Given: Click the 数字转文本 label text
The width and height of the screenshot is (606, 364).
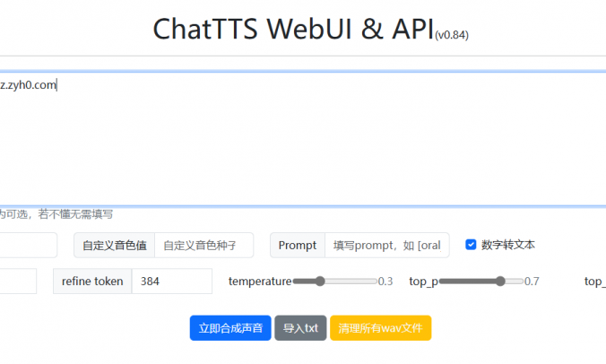Looking at the screenshot, I should 507,245.
